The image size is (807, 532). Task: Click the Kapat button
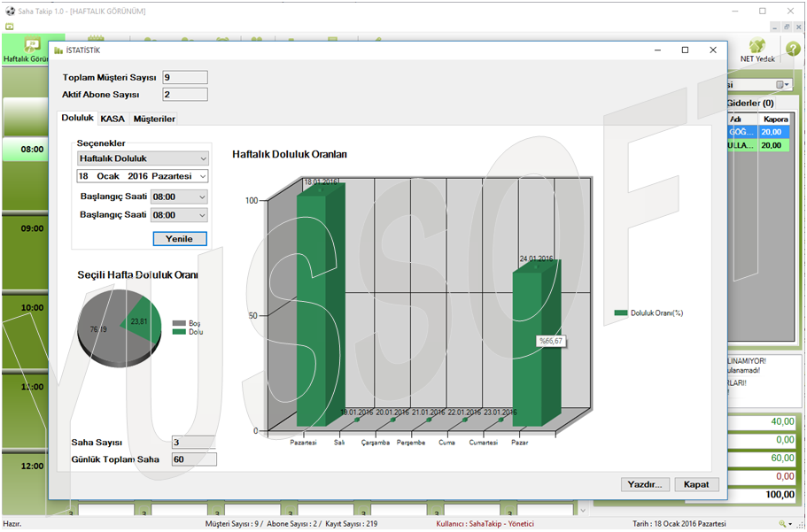pos(696,484)
